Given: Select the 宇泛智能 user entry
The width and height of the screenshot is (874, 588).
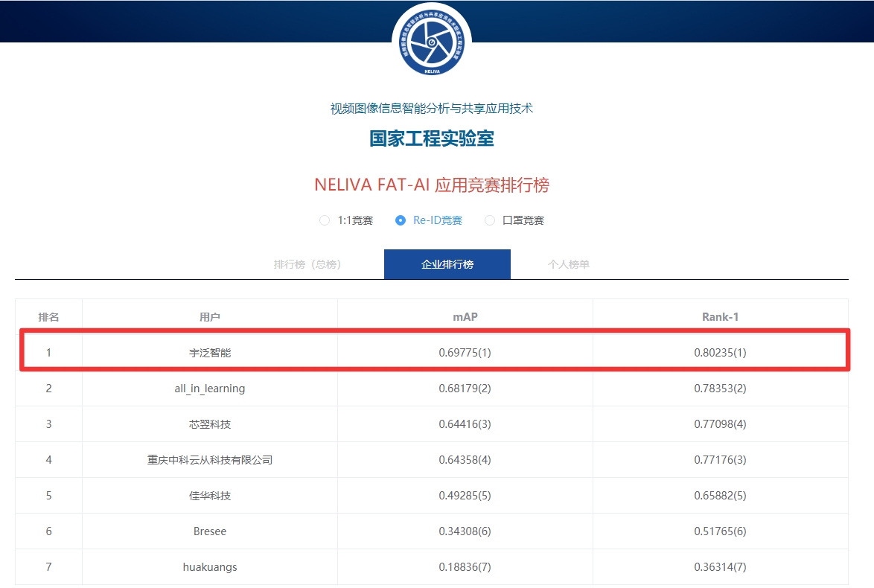Looking at the screenshot, I should coord(210,353).
